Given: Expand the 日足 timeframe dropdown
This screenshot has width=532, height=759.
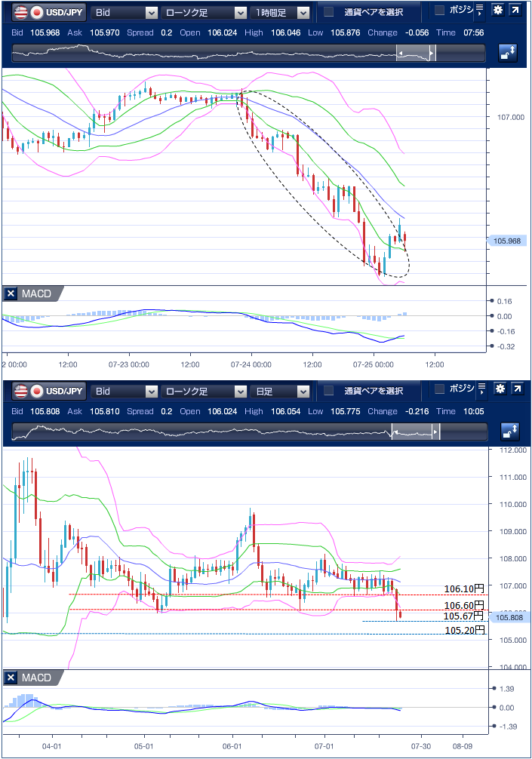Looking at the screenshot, I should (281, 391).
